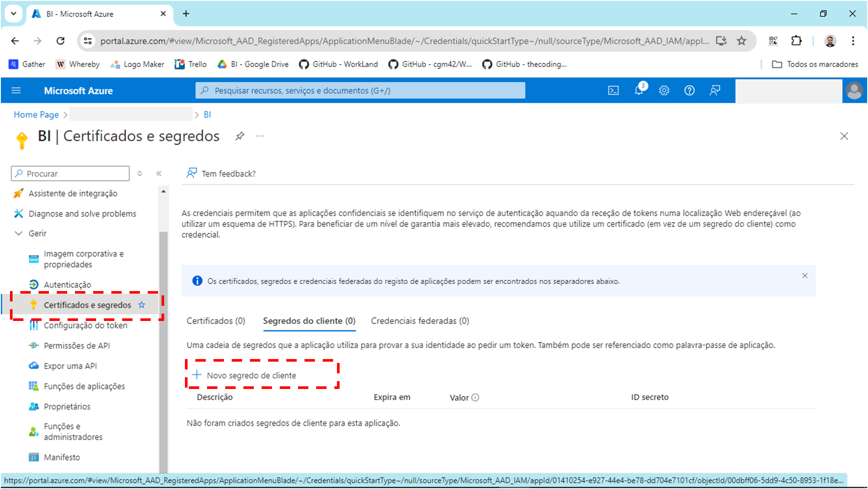Open more options next to blade title
868x489 pixels.
click(260, 136)
